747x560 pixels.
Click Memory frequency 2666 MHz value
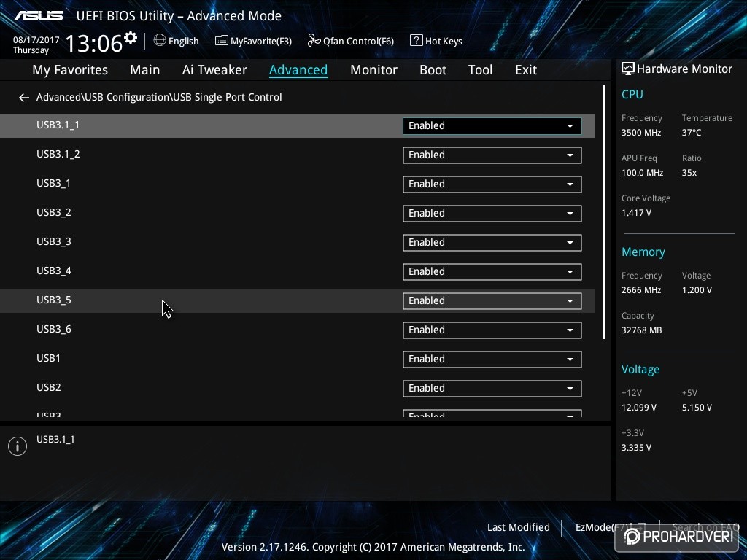[641, 290]
